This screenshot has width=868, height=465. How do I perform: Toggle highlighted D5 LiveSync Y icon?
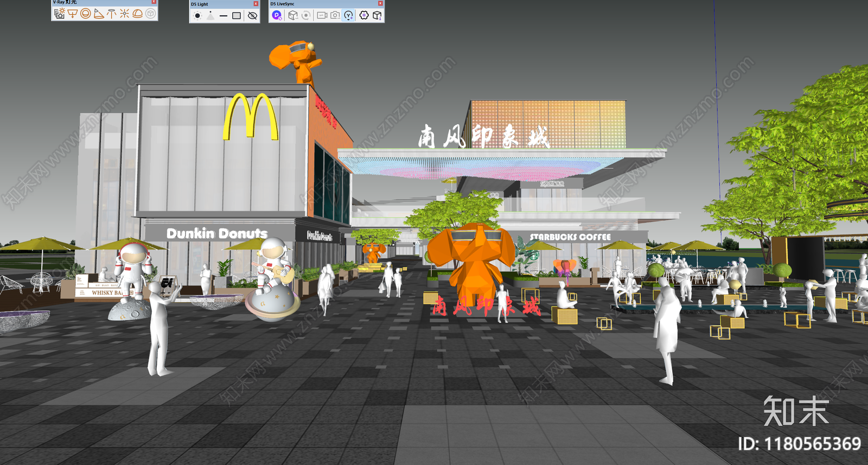348,15
